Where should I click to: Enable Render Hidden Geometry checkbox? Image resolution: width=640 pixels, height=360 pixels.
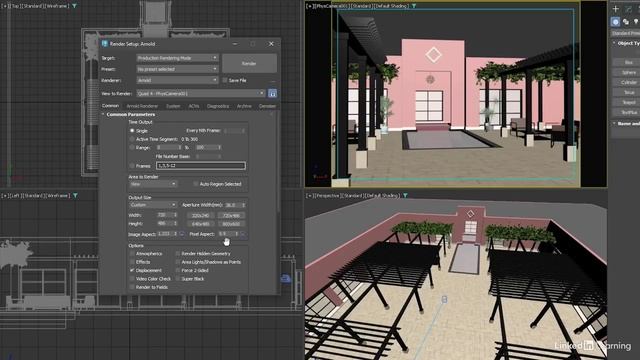(x=178, y=253)
